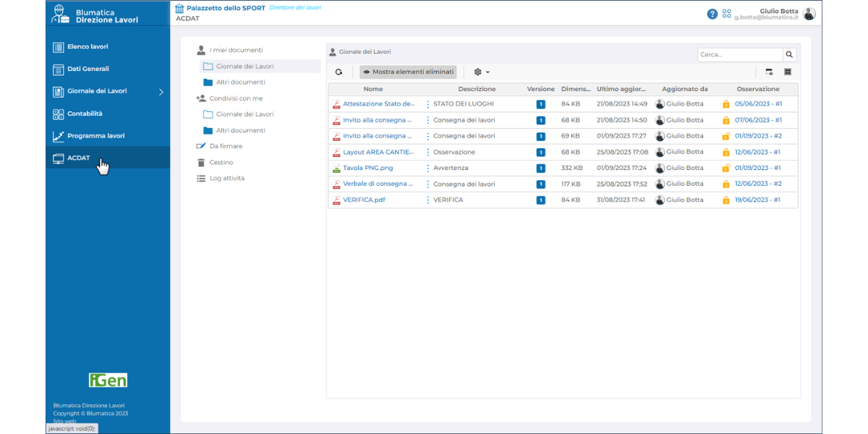
Task: Open the help question mark icon
Action: (712, 14)
